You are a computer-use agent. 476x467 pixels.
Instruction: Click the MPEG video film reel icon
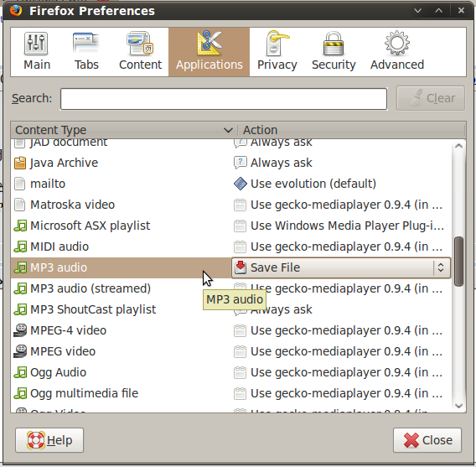[20, 351]
